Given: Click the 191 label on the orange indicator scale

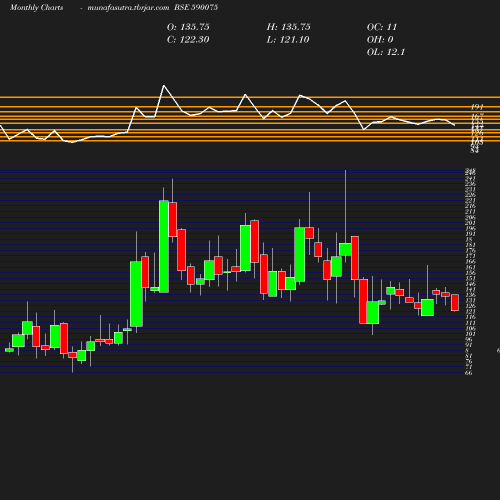Looking at the screenshot, I should [x=477, y=107].
